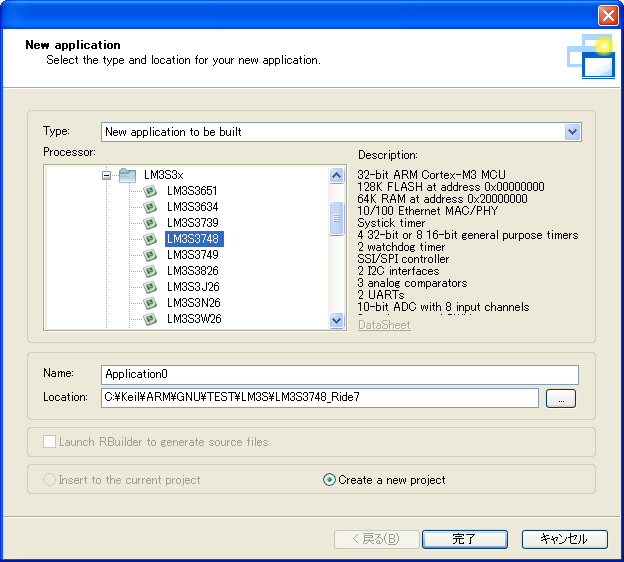Click the chip icon next to LM3S3634
The height and width of the screenshot is (562, 624).
pos(150,207)
